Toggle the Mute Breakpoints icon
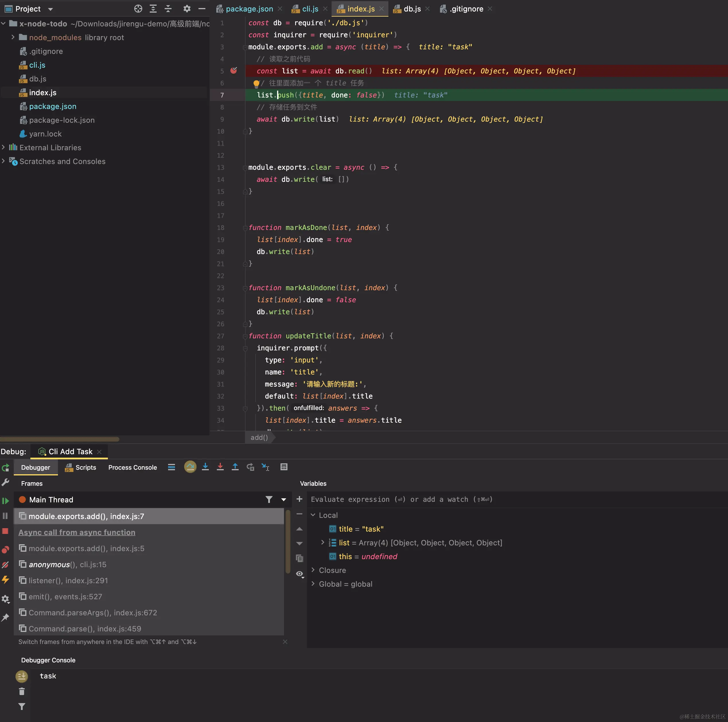 [5, 565]
